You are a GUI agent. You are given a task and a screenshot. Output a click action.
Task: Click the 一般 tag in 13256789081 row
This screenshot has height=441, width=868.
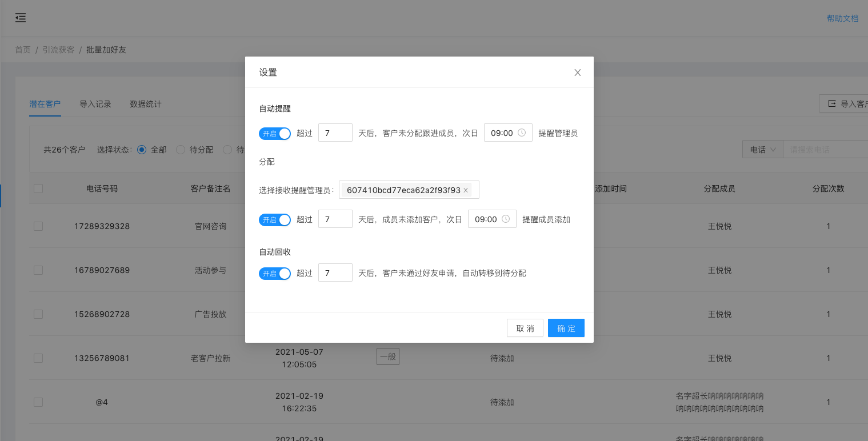tap(388, 356)
